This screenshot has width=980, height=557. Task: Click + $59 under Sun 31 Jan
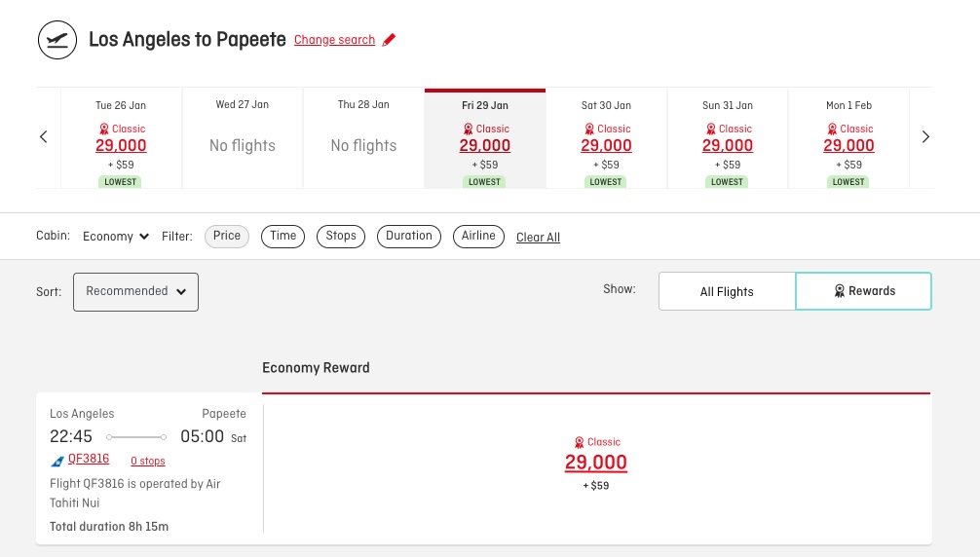tap(728, 165)
